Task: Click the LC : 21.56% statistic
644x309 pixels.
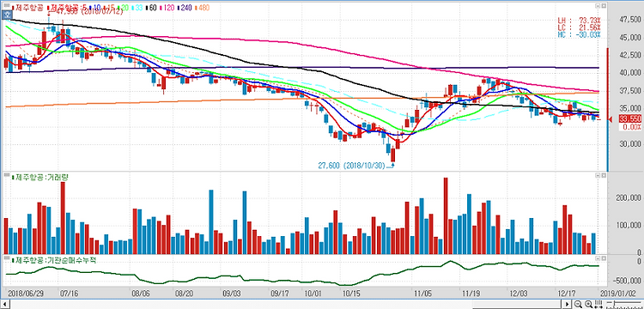Action: (578, 27)
